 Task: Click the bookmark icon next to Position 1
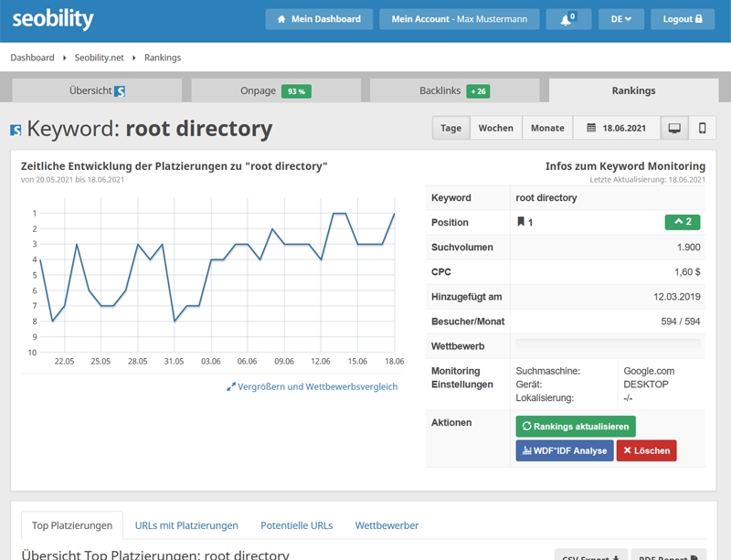pos(521,221)
